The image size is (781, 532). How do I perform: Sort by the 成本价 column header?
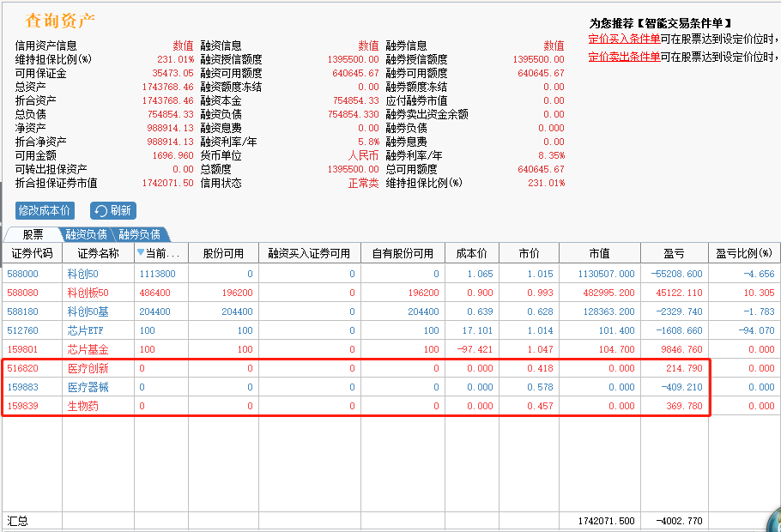click(x=472, y=253)
